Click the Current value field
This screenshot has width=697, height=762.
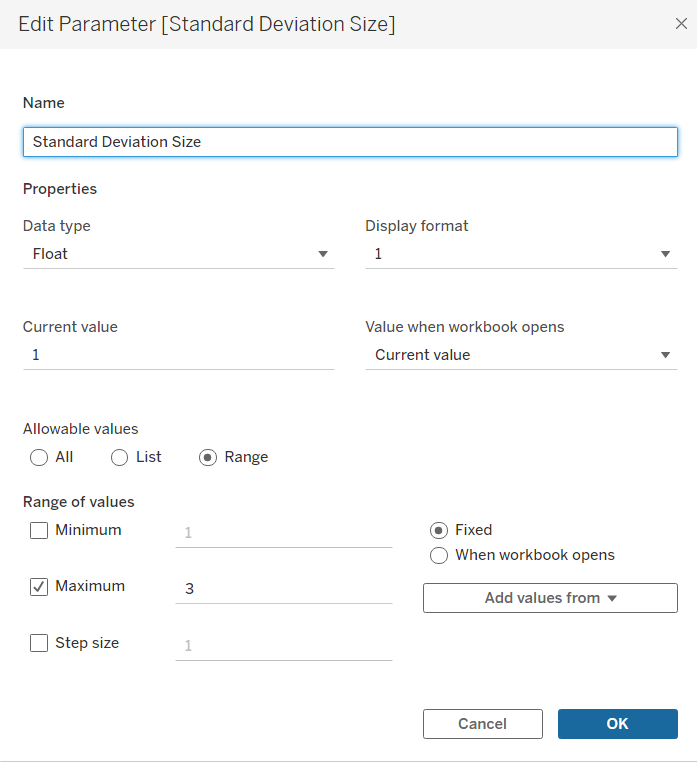(x=178, y=355)
